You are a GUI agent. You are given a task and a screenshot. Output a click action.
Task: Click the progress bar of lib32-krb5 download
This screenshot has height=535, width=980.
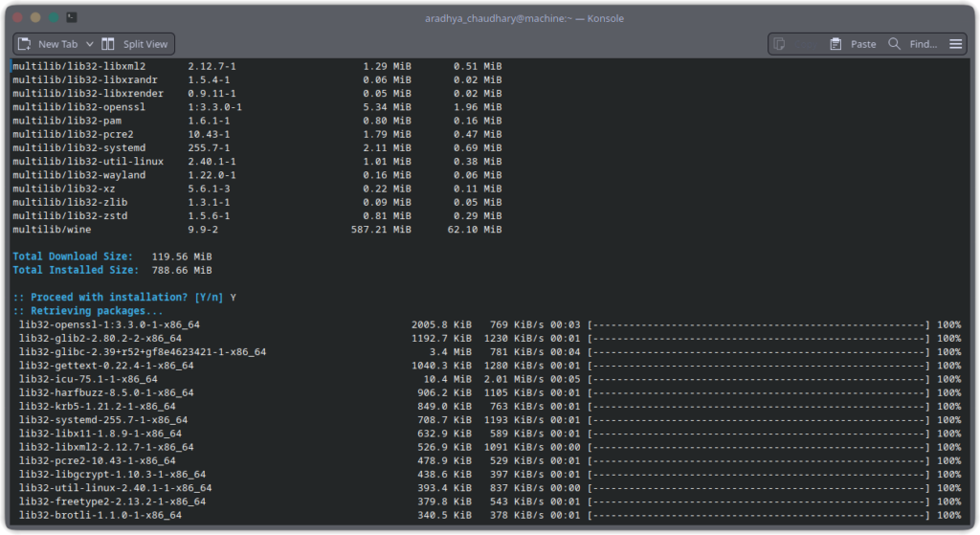(x=759, y=407)
